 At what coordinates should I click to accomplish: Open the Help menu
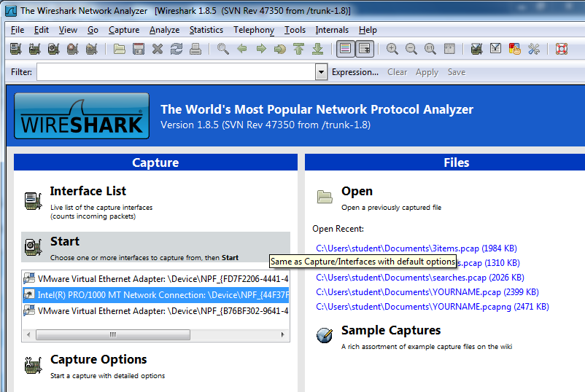(x=368, y=30)
